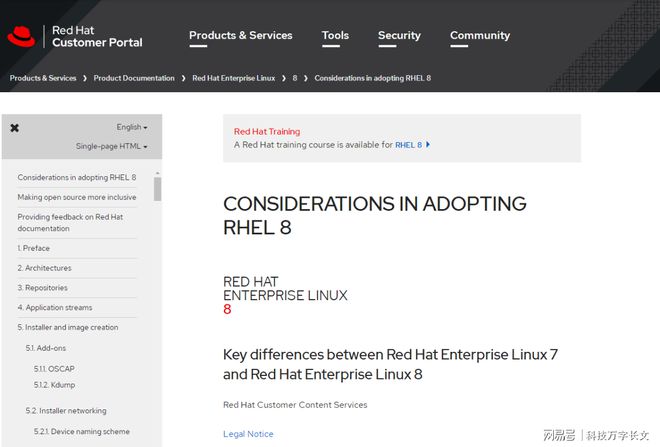
Task: Go to 5.2.1. Device naming scheme entry
Action: (82, 431)
